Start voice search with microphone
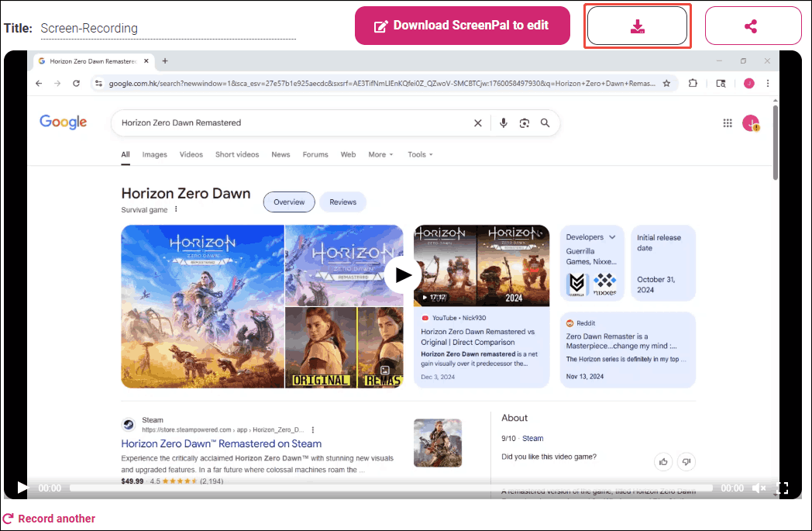 point(504,122)
